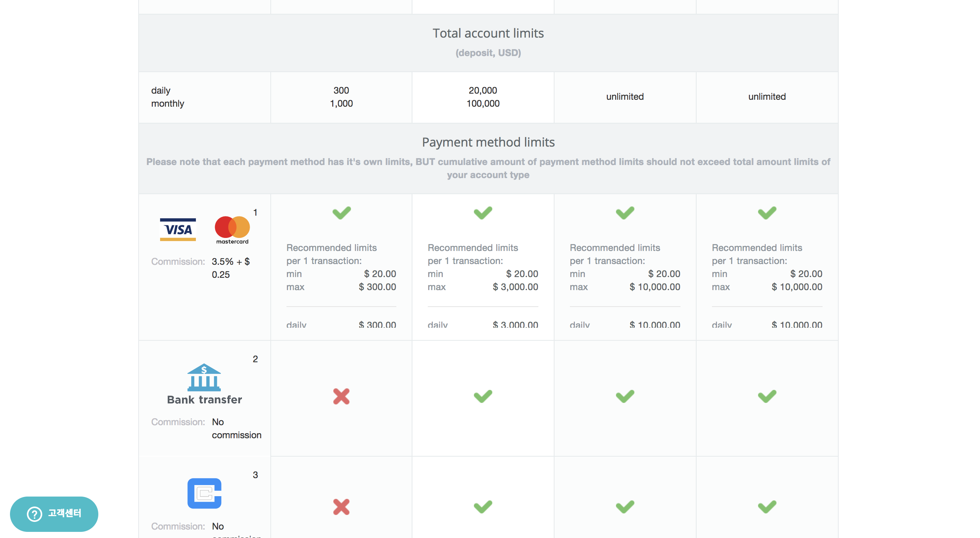Click the 'Bank transfer' label
Screen dimensions: 980x538
[x=204, y=400]
